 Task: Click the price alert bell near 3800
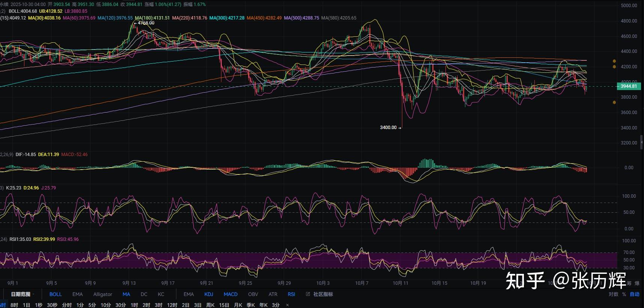[x=614, y=102]
